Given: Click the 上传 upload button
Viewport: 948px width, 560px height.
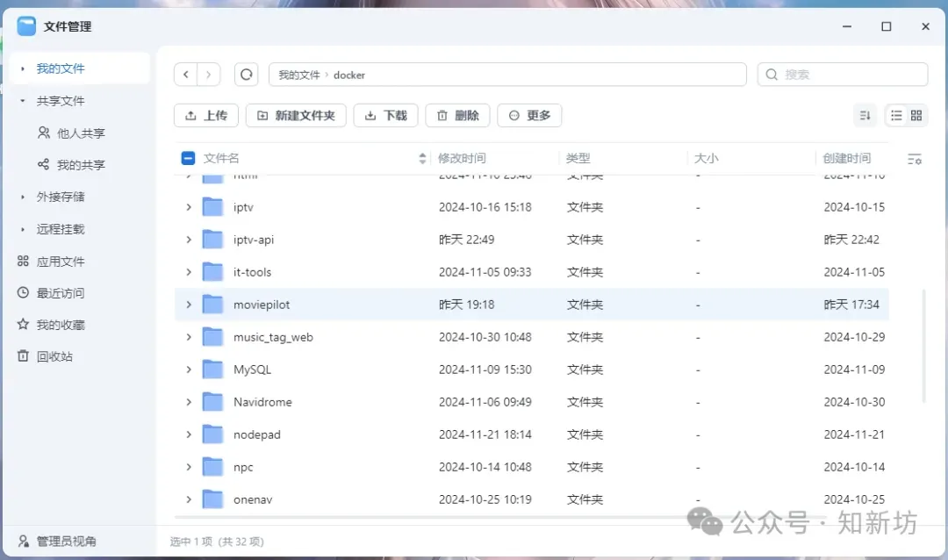Looking at the screenshot, I should point(206,116).
